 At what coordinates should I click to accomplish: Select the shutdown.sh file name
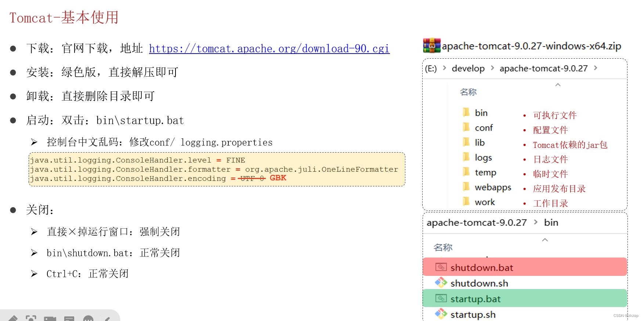(479, 284)
